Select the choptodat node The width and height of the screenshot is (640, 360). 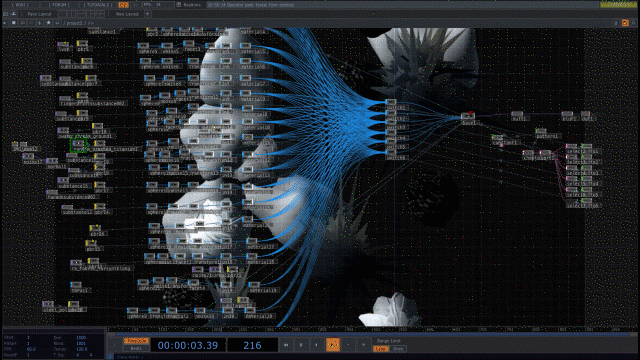[529, 154]
